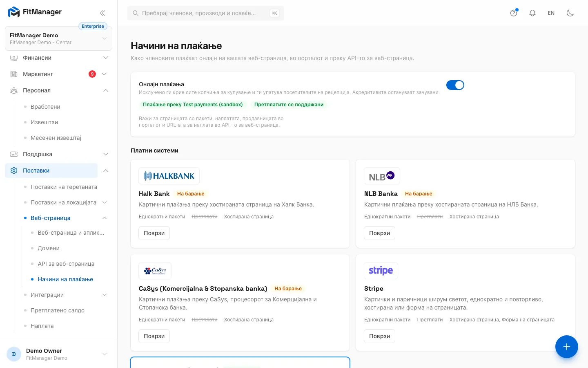588x368 pixels.
Task: Click the blue plus floating button
Action: 567,347
